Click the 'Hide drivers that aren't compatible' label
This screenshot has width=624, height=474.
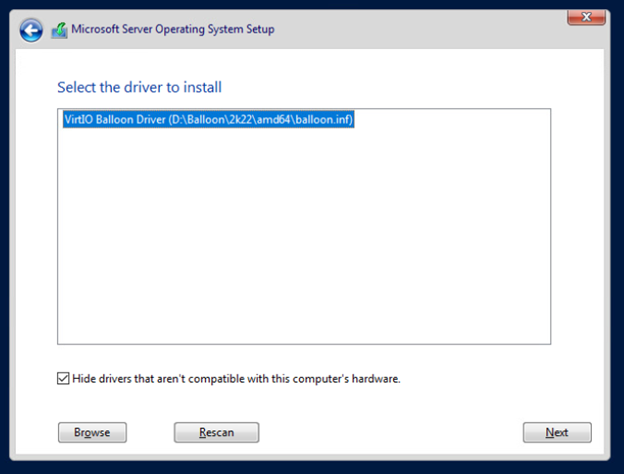[x=236, y=378]
